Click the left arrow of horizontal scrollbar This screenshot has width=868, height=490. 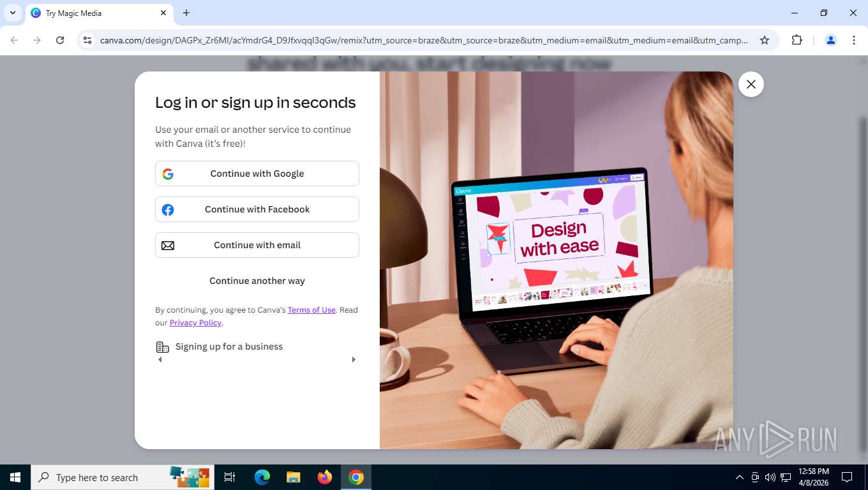[x=160, y=360]
